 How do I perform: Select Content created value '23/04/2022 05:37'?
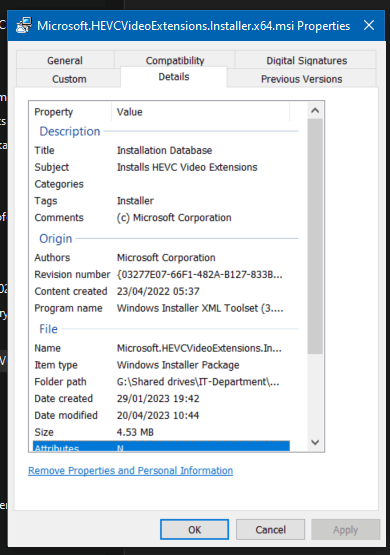[x=158, y=291]
